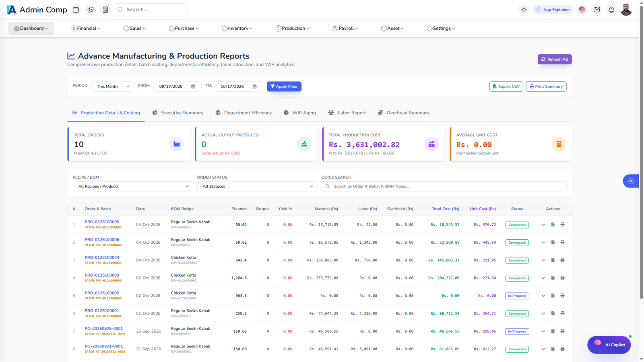Focus the Quick Search order field
The image size is (644, 362).
click(444, 186)
